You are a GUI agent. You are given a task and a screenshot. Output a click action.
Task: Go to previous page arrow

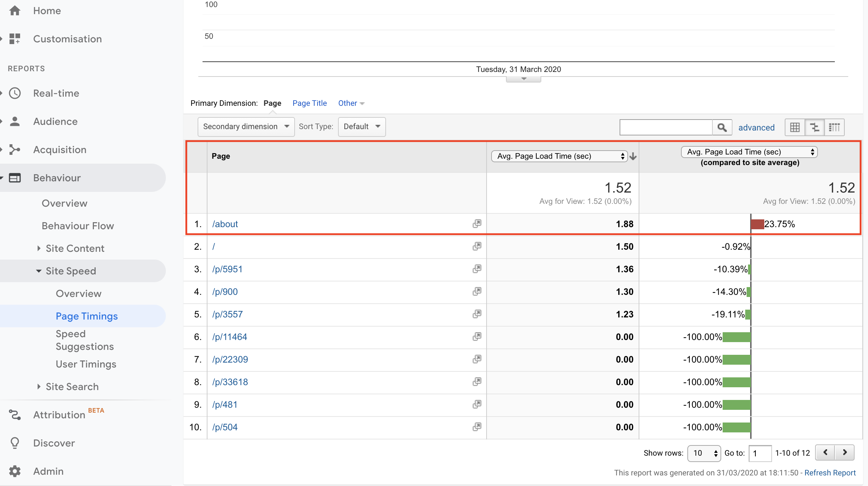(x=825, y=452)
